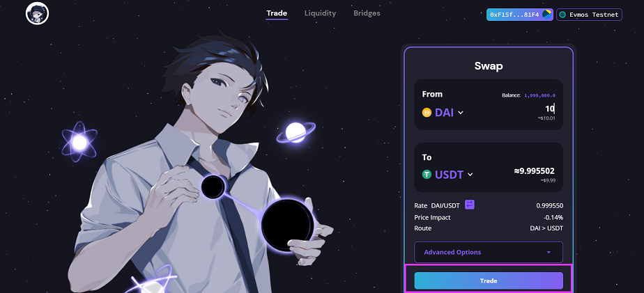Click the large black hole orb
Screen dimensions: 644x293
pos(287,225)
